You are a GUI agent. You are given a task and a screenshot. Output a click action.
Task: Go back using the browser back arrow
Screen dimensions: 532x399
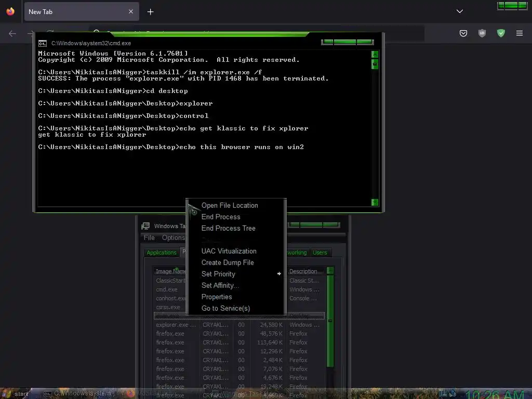pos(12,33)
